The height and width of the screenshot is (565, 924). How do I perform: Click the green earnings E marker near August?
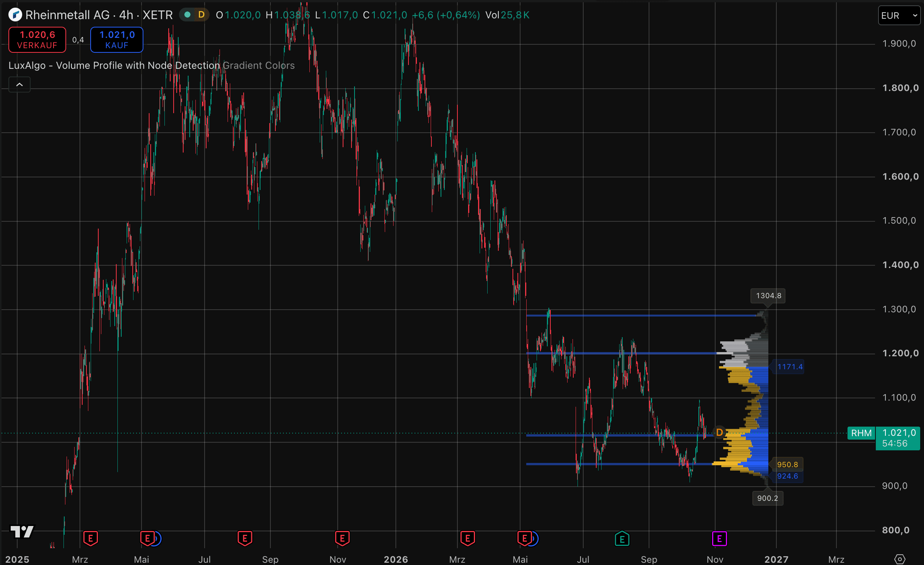point(622,539)
